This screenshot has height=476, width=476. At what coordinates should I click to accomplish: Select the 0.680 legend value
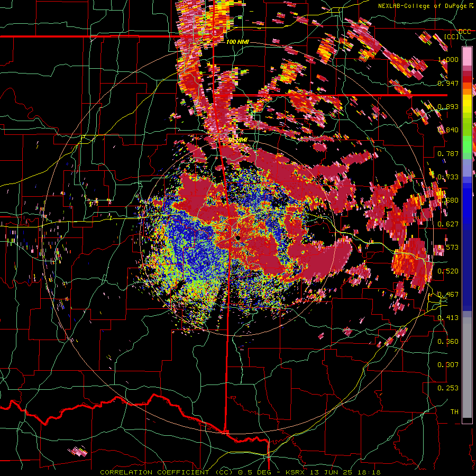click(x=448, y=200)
